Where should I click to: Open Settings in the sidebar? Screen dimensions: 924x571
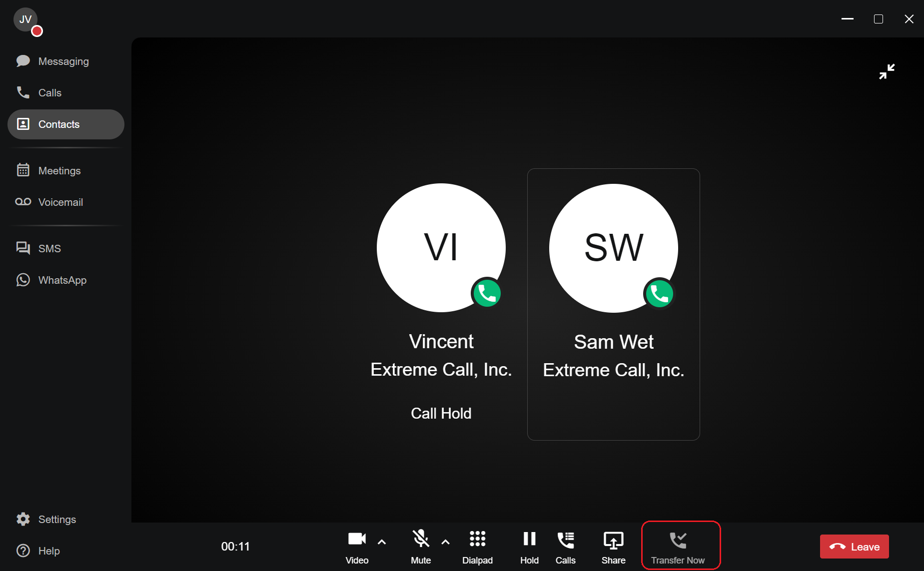click(57, 520)
